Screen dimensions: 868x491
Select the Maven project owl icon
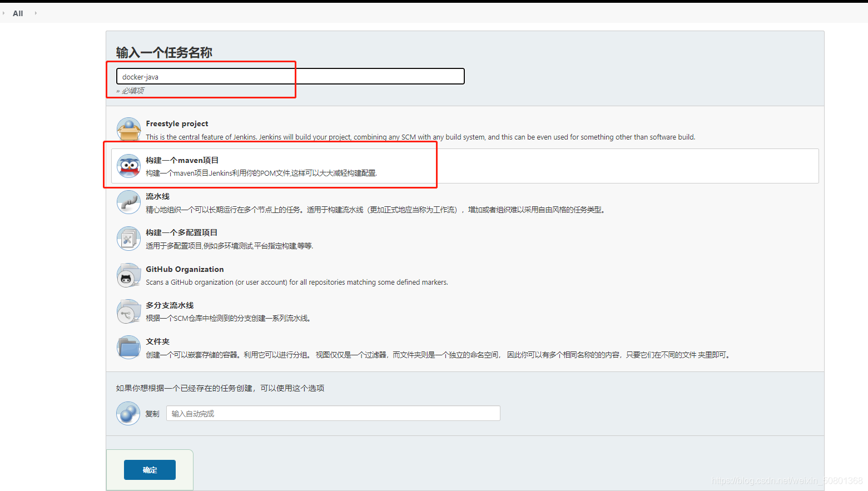click(x=128, y=166)
